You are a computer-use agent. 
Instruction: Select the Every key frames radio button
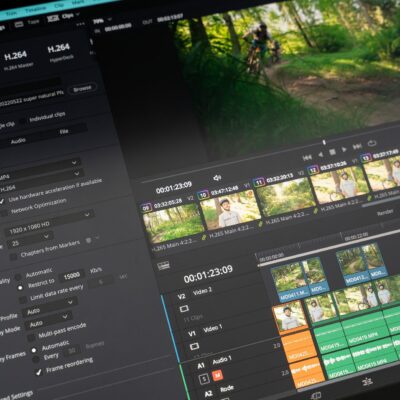pyautogui.click(x=36, y=360)
